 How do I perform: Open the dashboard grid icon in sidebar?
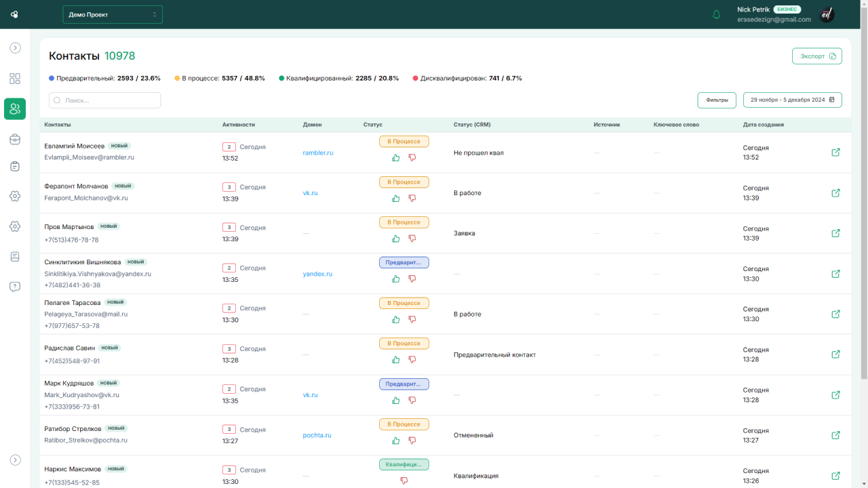pos(15,79)
